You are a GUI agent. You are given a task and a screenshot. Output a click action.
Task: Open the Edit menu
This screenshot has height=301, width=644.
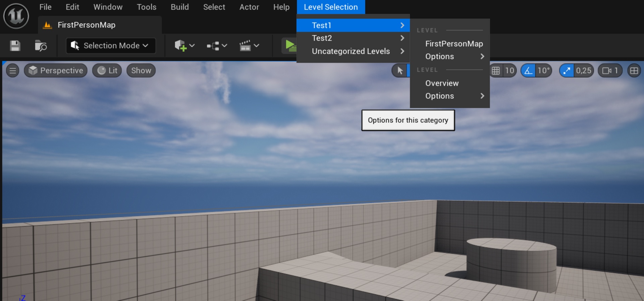click(x=72, y=7)
